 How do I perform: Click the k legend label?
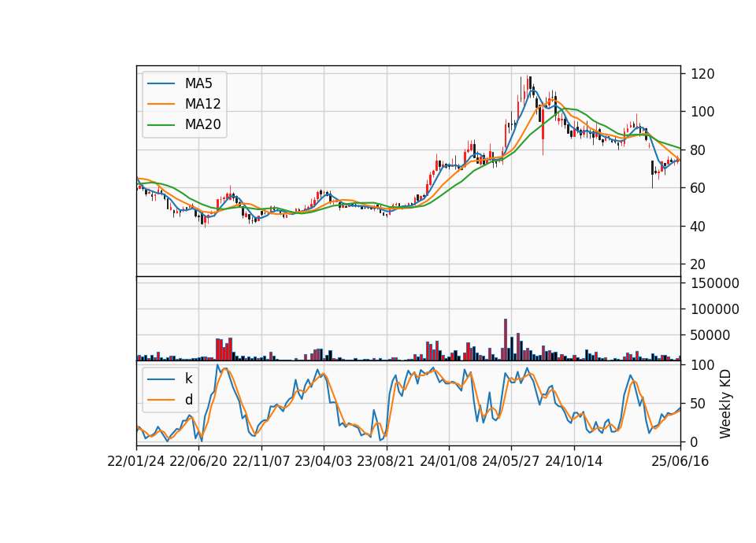188,379
